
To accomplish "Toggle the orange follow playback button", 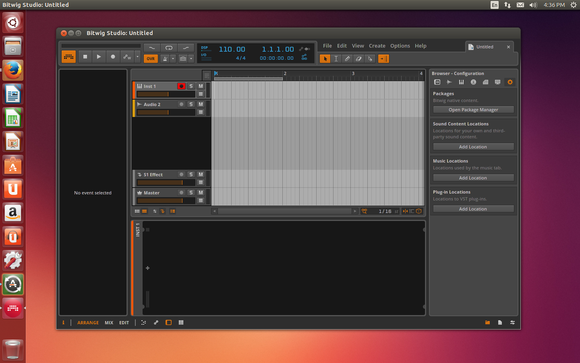I will 384,58.
